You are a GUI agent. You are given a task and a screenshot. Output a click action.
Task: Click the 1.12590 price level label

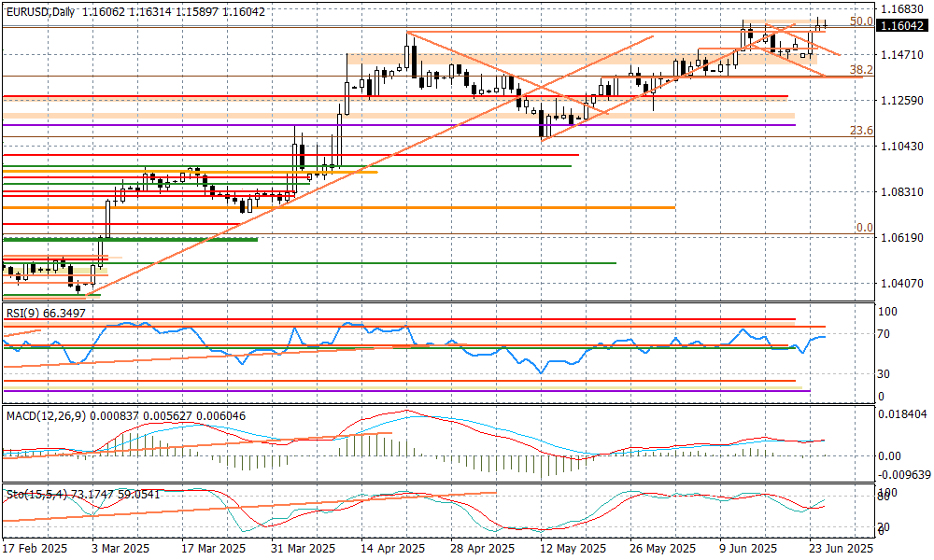tap(902, 100)
